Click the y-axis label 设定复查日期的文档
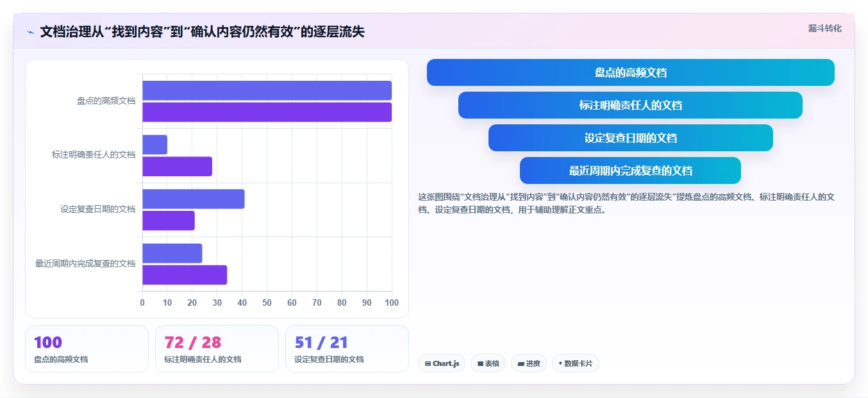The width and height of the screenshot is (868, 398). tap(98, 209)
